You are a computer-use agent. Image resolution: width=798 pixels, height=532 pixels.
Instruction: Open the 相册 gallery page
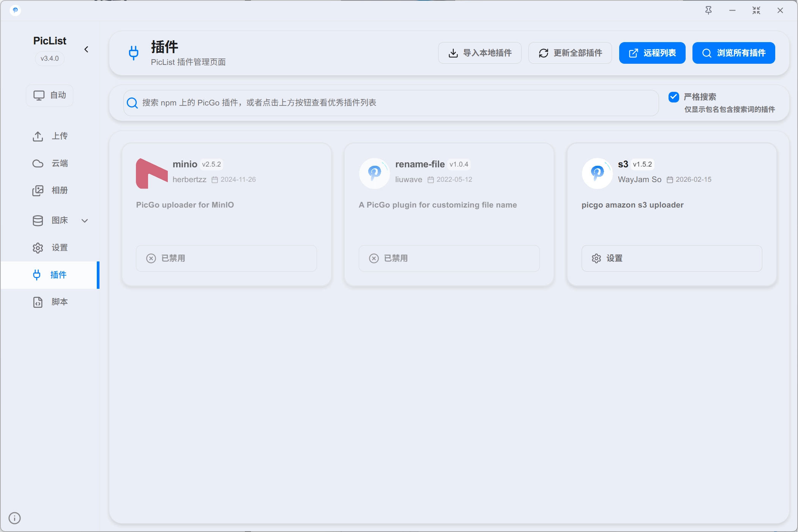point(50,190)
